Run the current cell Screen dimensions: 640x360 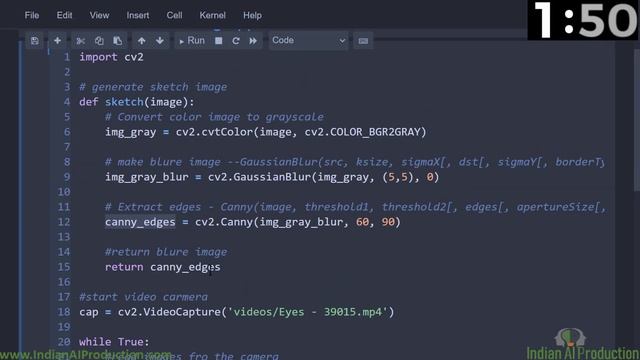click(192, 40)
